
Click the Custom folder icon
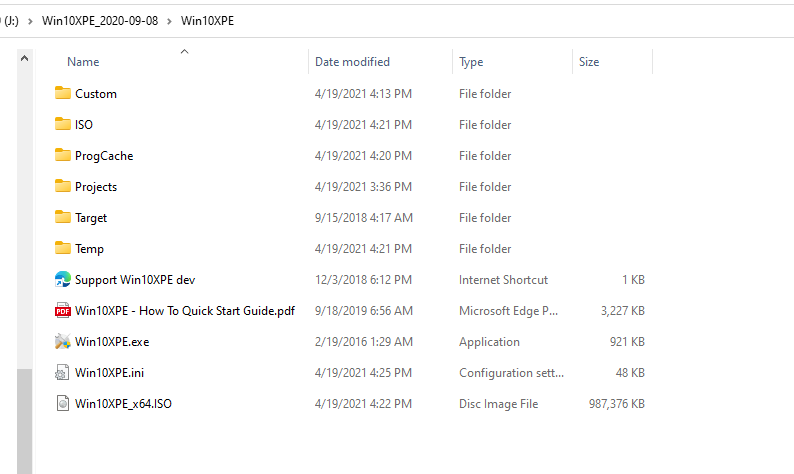(x=63, y=94)
